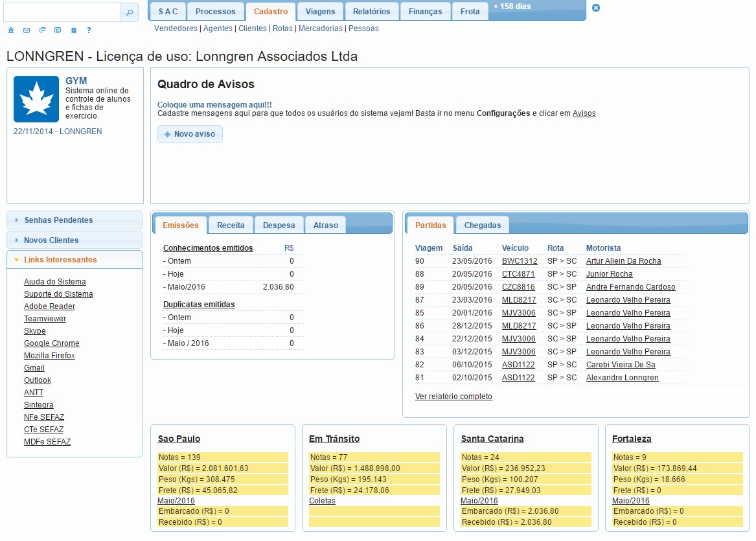This screenshot has width=756, height=541.
Task: Click the Ver relatório completo link
Action: (453, 397)
